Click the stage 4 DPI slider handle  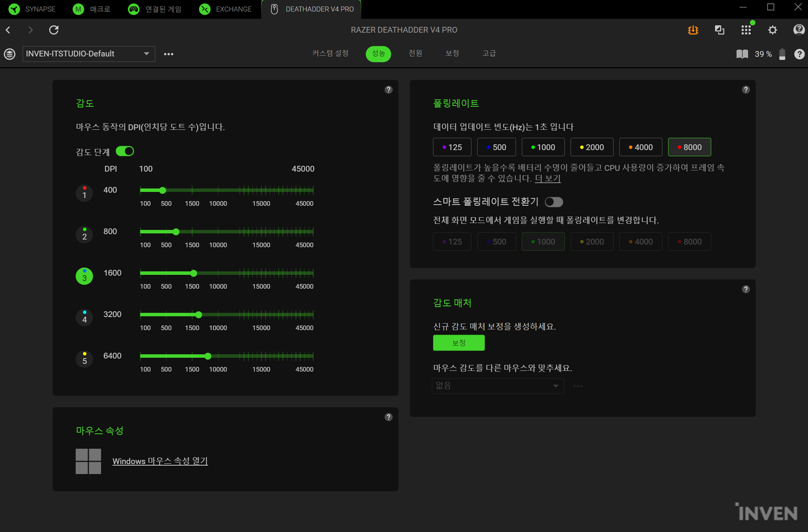tap(198, 314)
